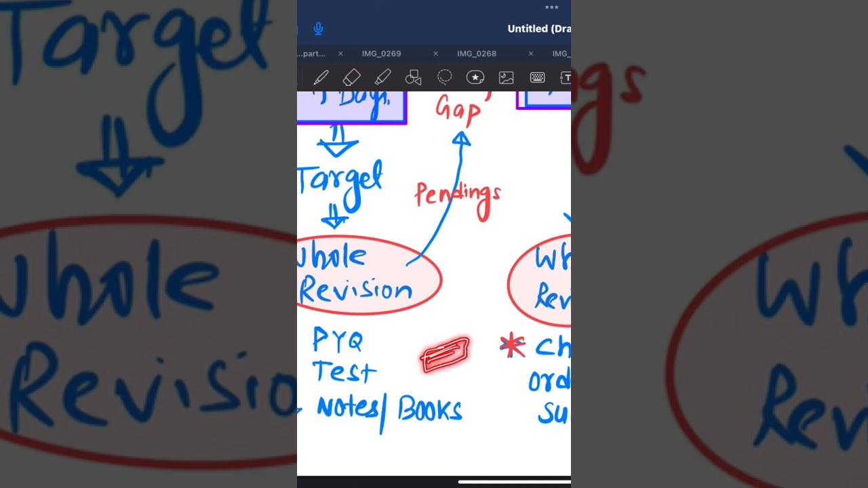Open the Elements sticker tool
This screenshot has height=488, width=868.
point(475,77)
